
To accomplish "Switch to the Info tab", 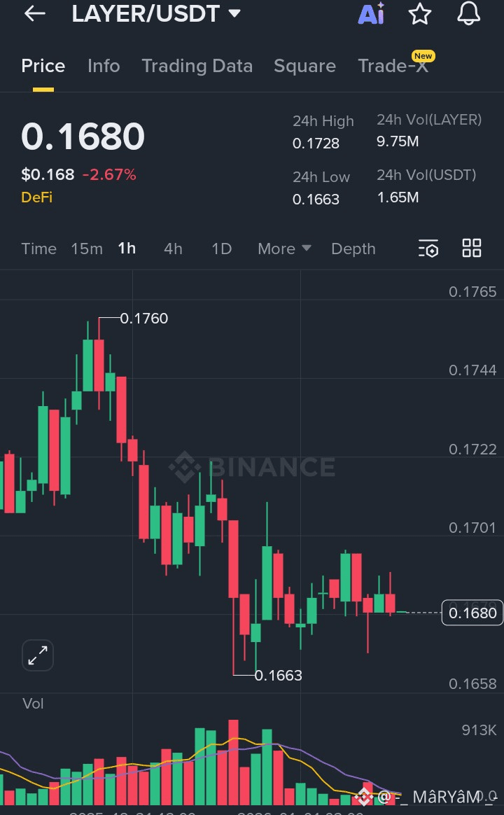I will pos(104,66).
